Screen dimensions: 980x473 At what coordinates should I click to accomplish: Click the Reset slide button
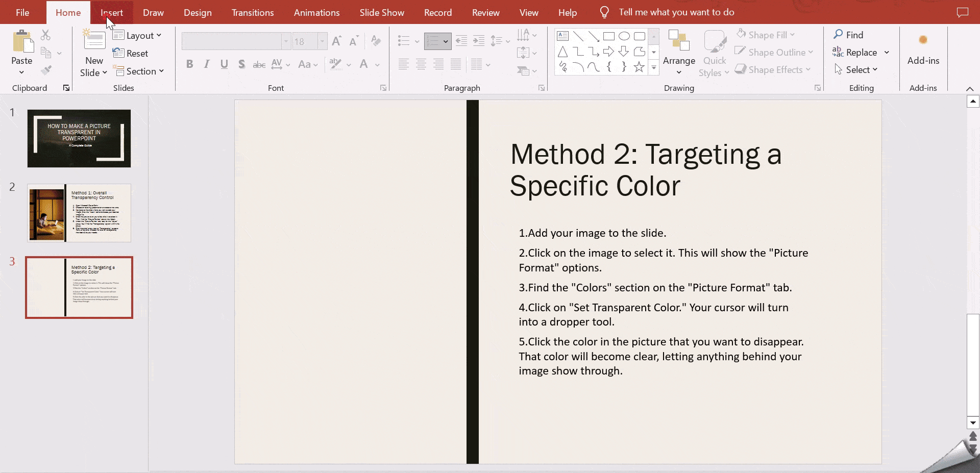(x=131, y=53)
